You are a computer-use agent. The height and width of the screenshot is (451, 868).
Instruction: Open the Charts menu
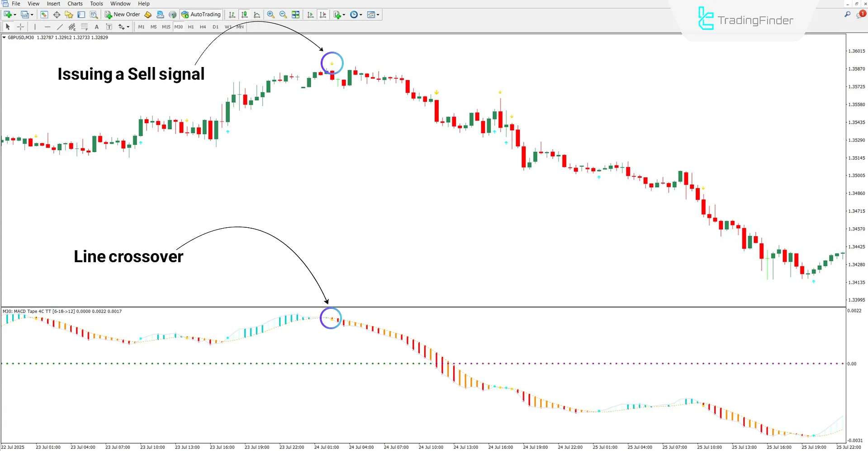click(75, 4)
